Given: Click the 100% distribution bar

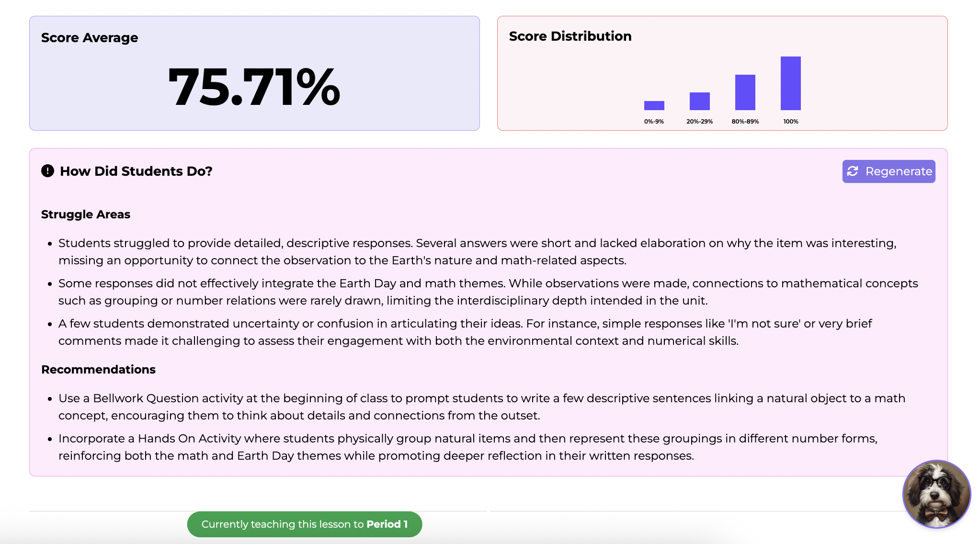Looking at the screenshot, I should point(790,83).
